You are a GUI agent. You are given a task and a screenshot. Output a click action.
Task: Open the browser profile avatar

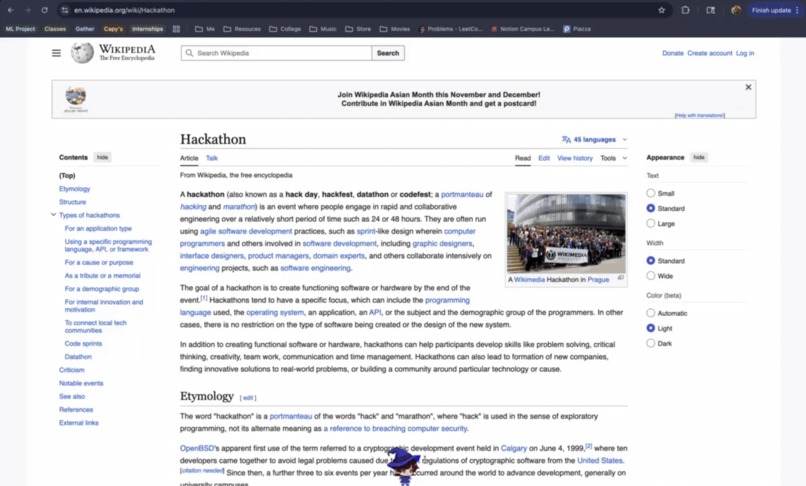(736, 10)
